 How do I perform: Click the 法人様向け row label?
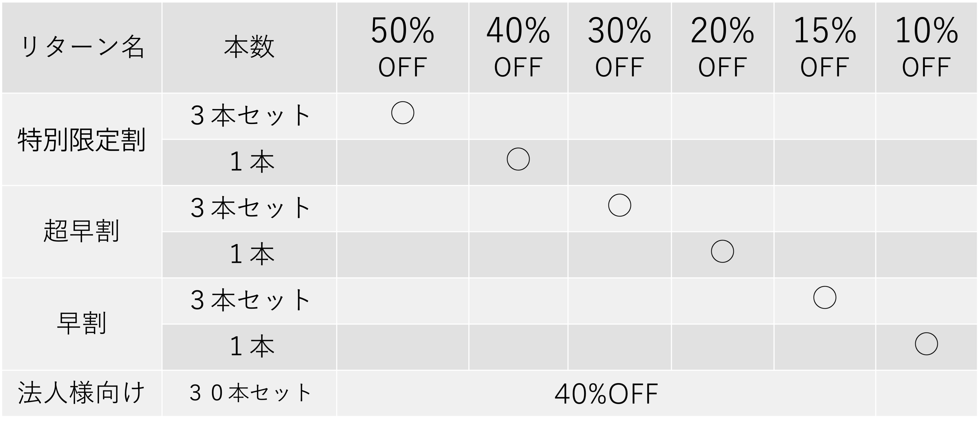[82, 393]
